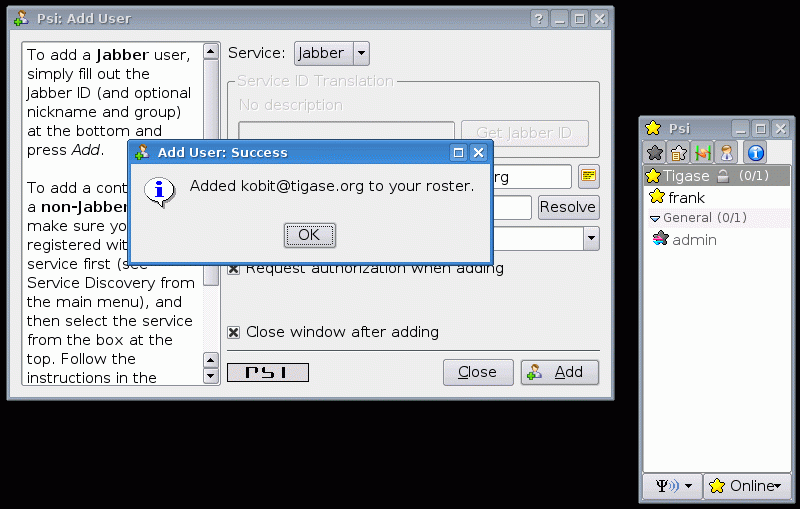Viewport: 800px width, 509px height.
Task: Open the Online status dropdown
Action: tap(747, 486)
